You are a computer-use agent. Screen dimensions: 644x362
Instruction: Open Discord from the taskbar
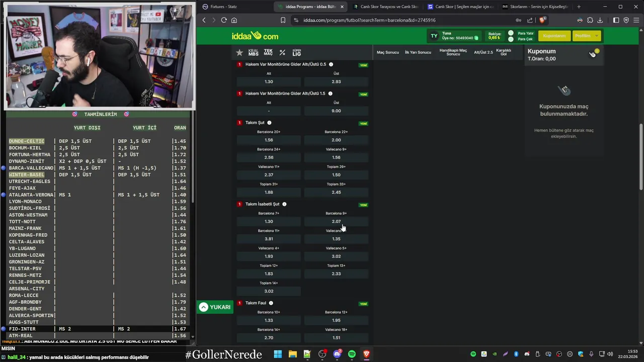[x=337, y=354]
